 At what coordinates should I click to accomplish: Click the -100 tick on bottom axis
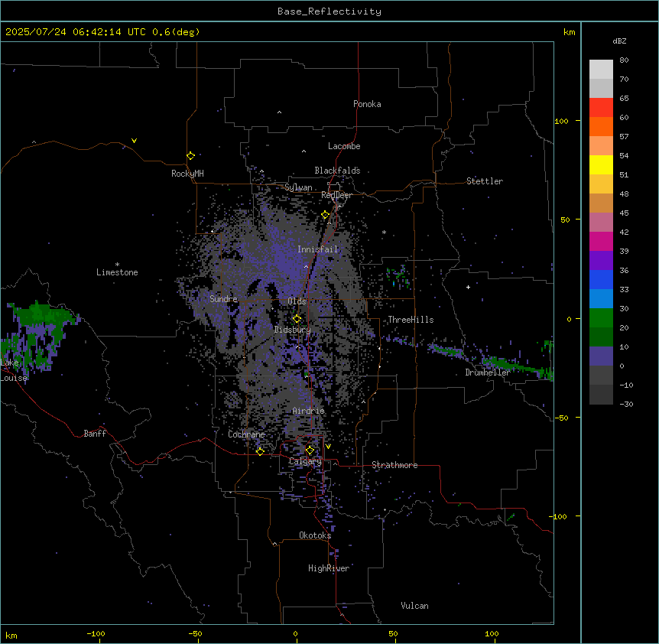point(96,634)
